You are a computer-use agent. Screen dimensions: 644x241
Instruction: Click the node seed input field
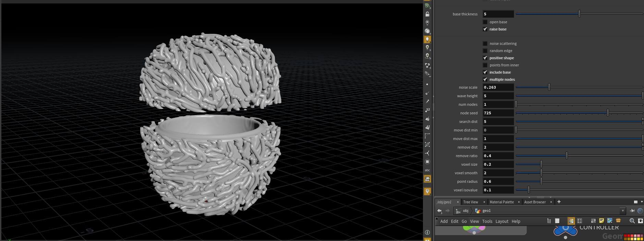pos(498,113)
